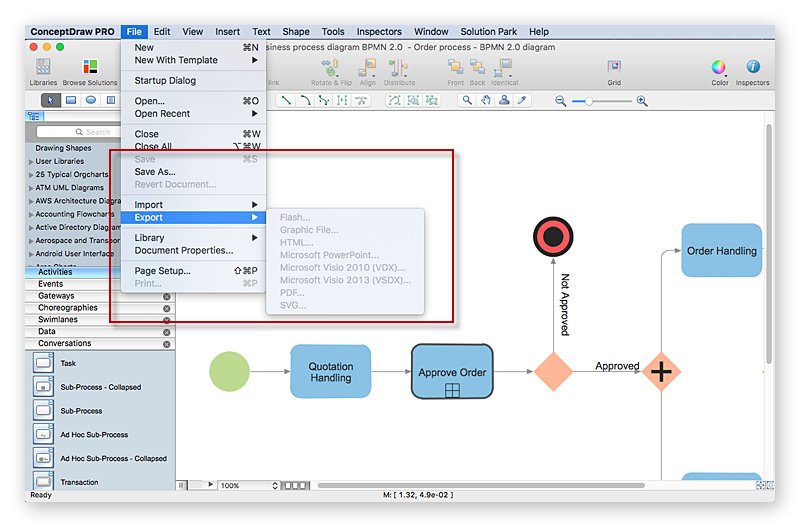Close the Conversations library
Viewport: 800px width, 527px height.
tap(166, 344)
